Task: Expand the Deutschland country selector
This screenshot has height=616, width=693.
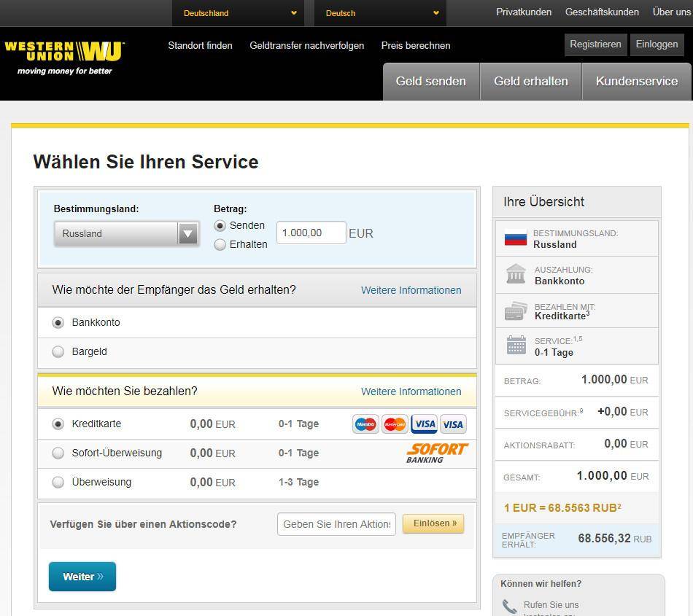Action: click(239, 13)
